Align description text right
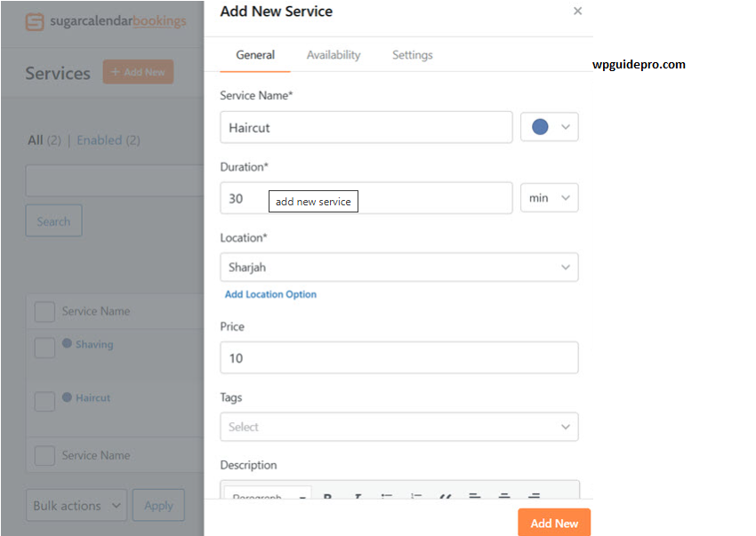Image resolution: width=756 pixels, height=536 pixels. [x=534, y=497]
